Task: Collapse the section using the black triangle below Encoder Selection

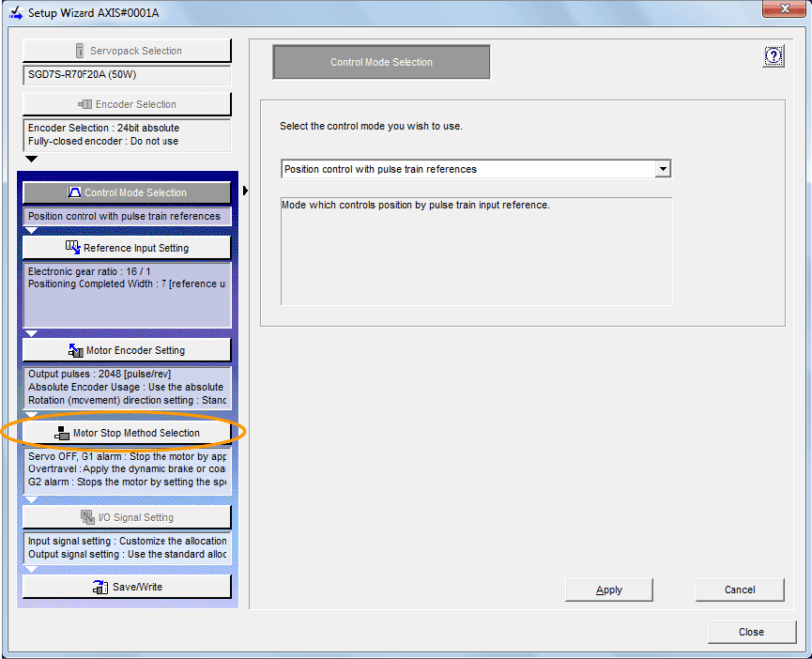Action: [31, 160]
